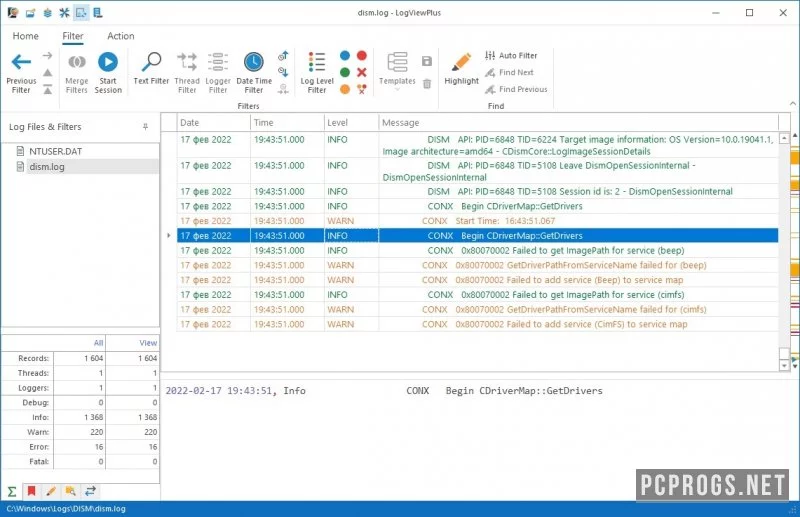This screenshot has width=800, height=517.
Task: Open the Logger Filter tool
Action: tap(218, 62)
